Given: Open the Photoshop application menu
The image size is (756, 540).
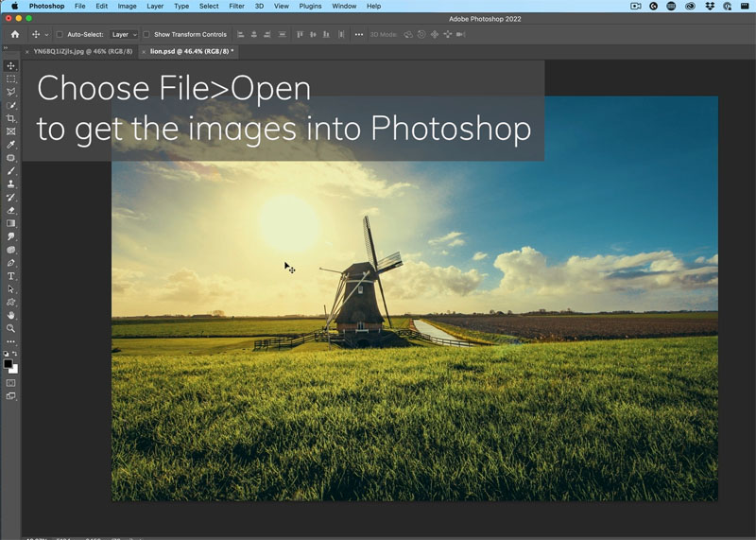Looking at the screenshot, I should [46, 6].
